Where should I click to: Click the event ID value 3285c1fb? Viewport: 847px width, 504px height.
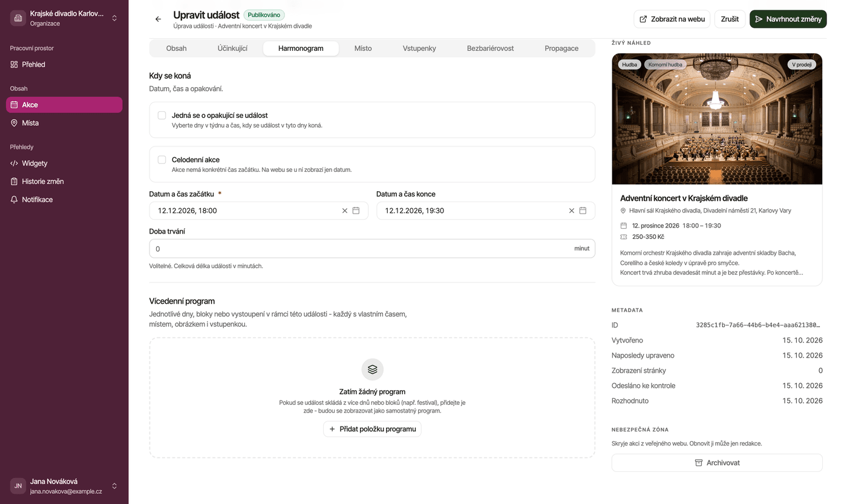[759, 325]
